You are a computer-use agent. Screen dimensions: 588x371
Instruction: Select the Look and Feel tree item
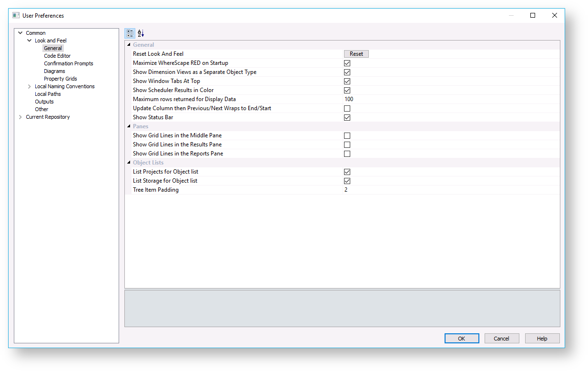coord(51,41)
